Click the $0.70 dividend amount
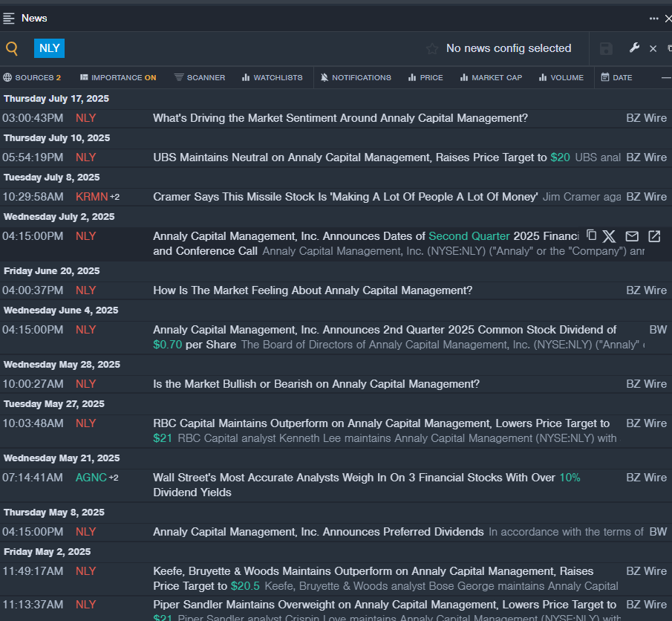Viewport: 672px width, 621px height. (x=168, y=345)
